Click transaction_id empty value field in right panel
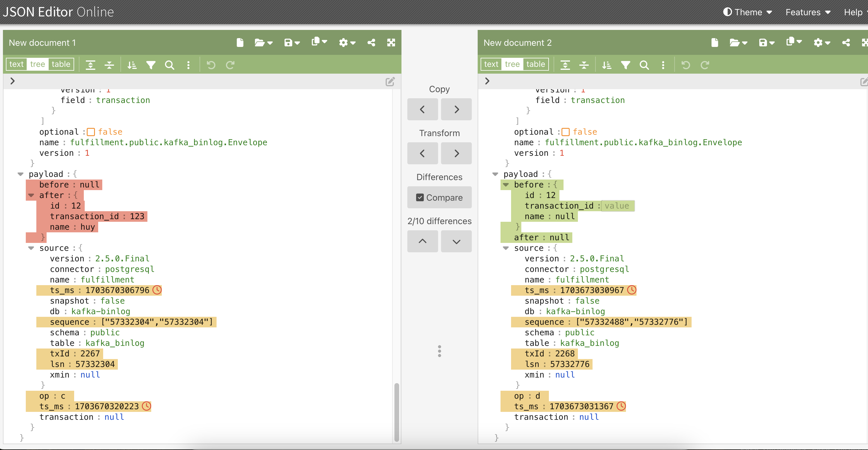Screen dimensions: 868x450 (618, 206)
